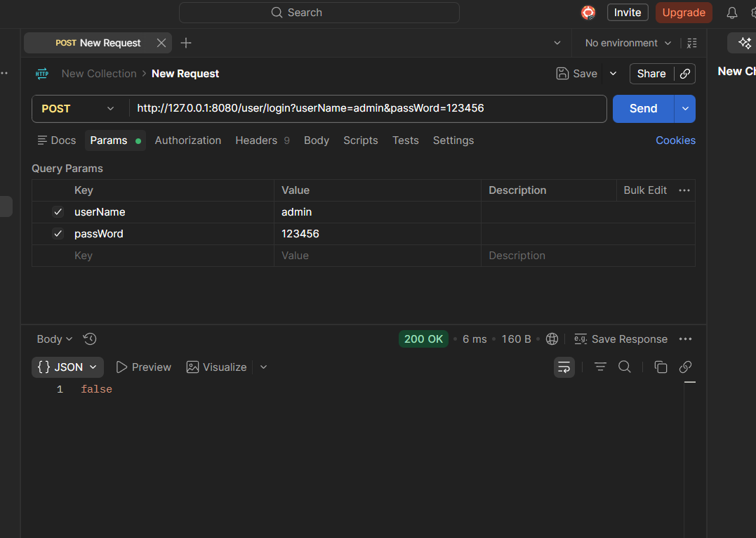This screenshot has width=756, height=538.
Task: Click the filter response icon
Action: pos(600,367)
